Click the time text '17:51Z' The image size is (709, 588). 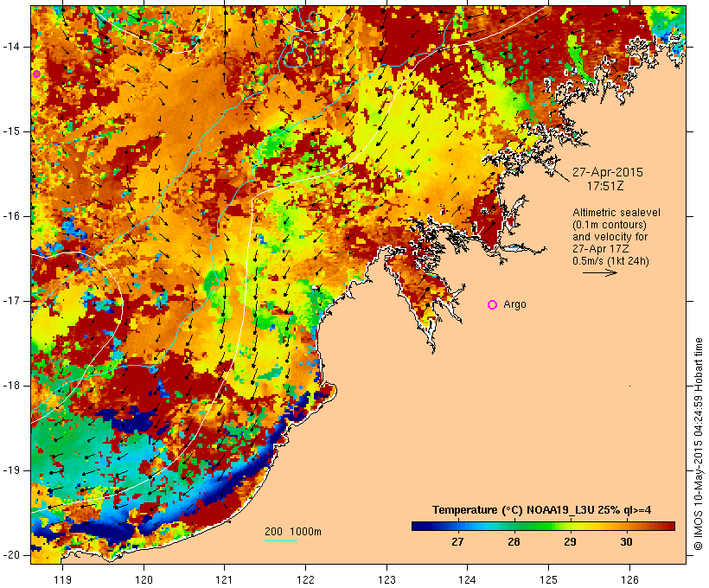605,186
